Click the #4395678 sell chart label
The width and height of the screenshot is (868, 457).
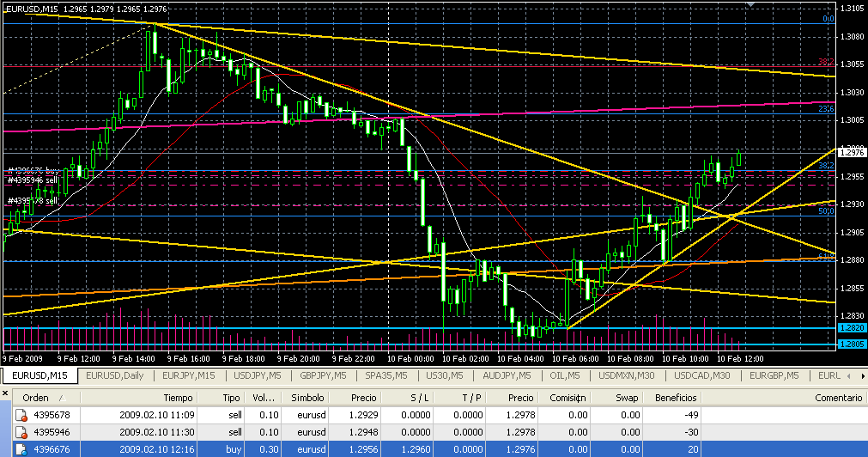(33, 200)
